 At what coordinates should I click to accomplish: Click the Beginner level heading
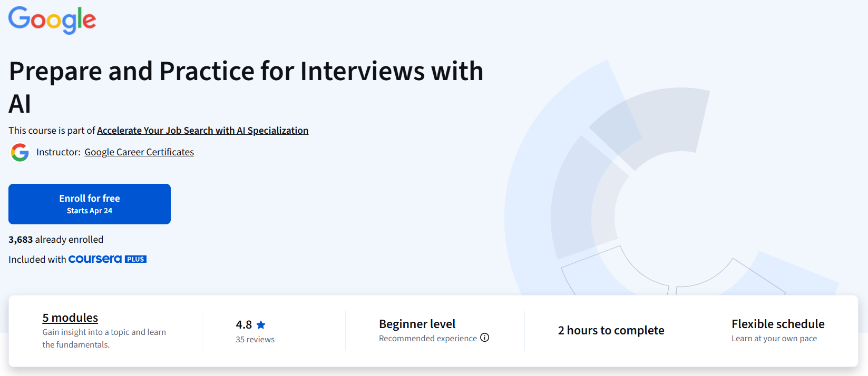417,324
